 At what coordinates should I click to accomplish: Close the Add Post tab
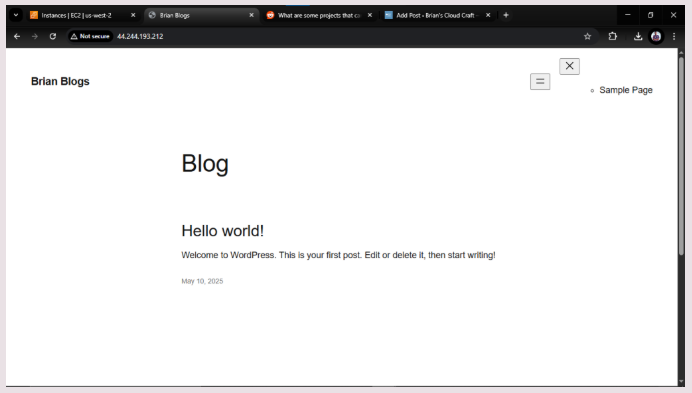[488, 15]
